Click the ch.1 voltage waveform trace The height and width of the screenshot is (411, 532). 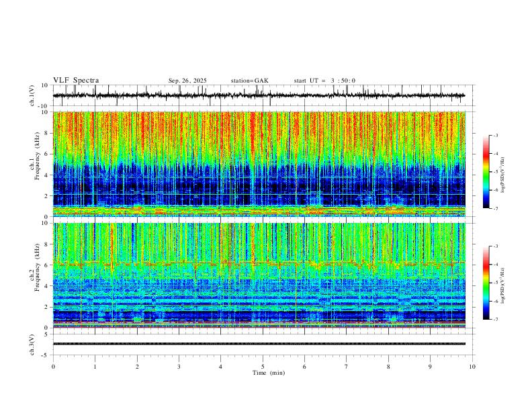point(259,95)
